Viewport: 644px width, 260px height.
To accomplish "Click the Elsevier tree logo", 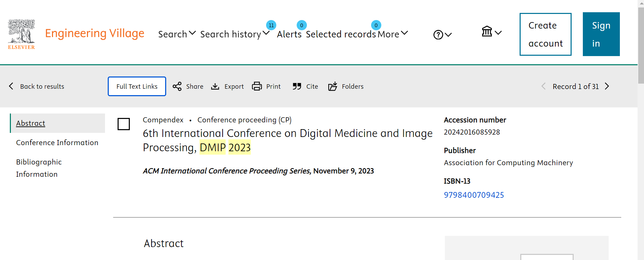I will 21,34.
